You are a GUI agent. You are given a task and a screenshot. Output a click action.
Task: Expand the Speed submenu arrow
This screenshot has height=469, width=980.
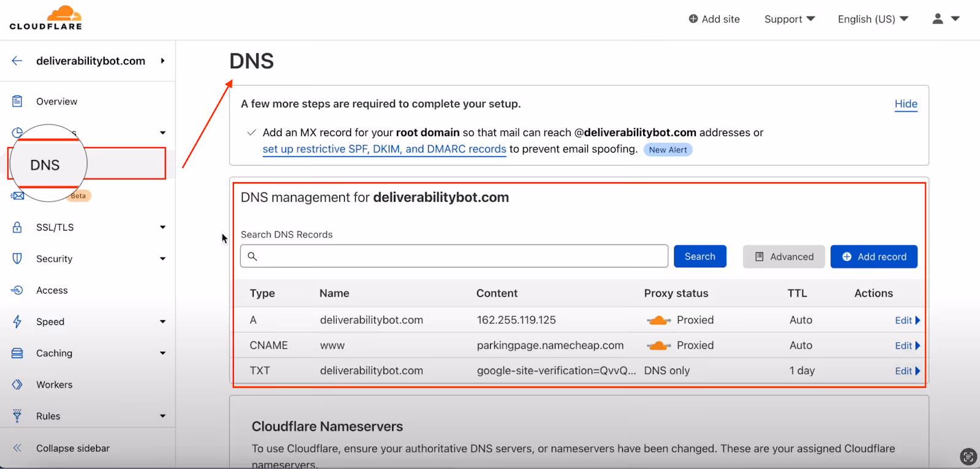(163, 321)
